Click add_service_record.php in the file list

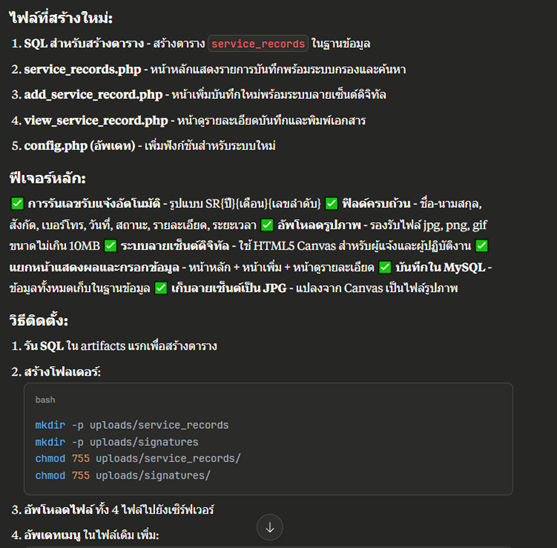pos(93,95)
